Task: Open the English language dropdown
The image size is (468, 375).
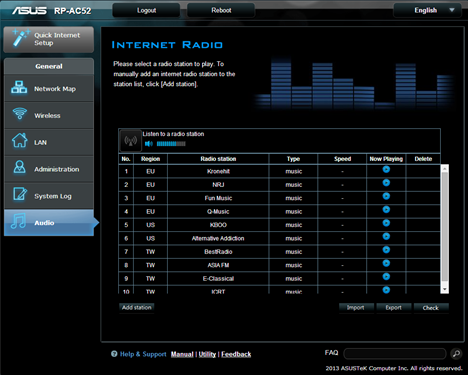Action: coord(428,10)
